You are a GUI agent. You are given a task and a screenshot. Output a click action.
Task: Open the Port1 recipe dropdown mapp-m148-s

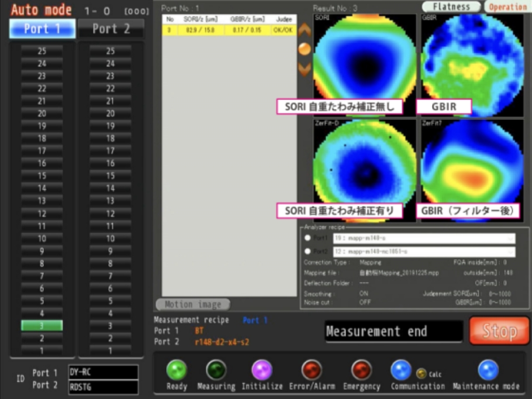click(424, 238)
